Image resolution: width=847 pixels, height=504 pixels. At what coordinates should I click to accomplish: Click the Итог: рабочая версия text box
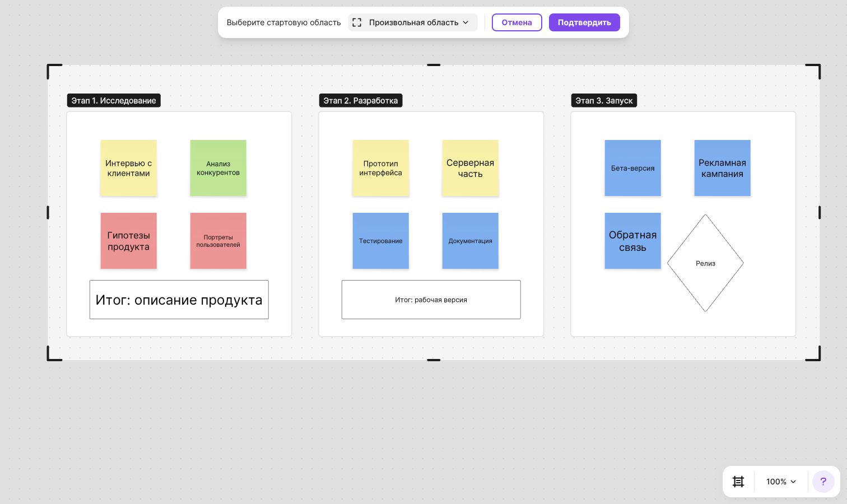(431, 300)
